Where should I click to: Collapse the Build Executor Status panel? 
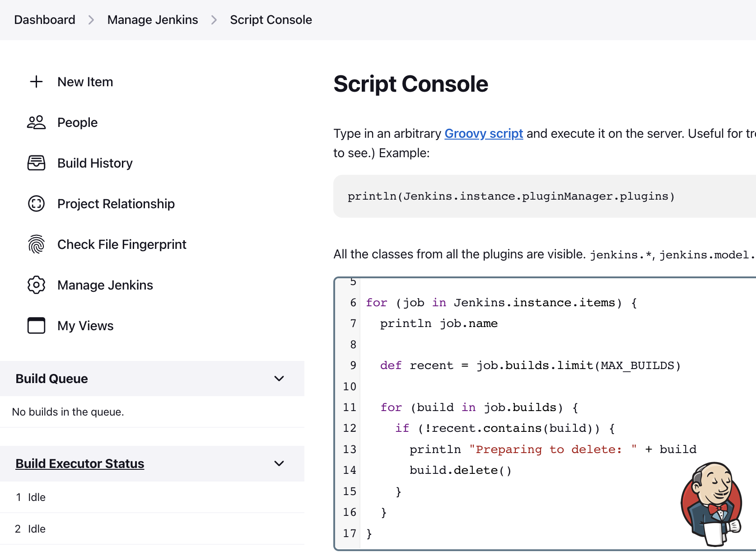click(x=279, y=463)
